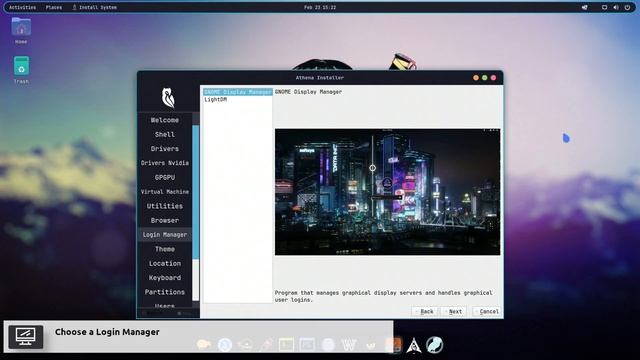Click the login manager preview image
Image resolution: width=640 pixels, height=360 pixels.
[387, 192]
